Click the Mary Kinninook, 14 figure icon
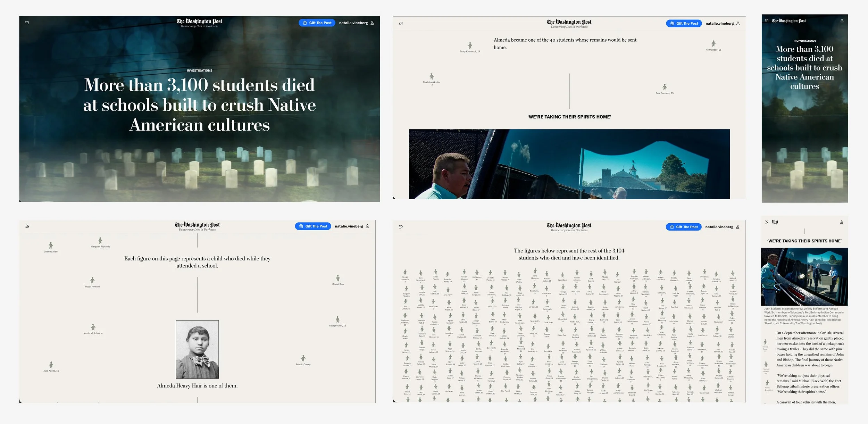The image size is (868, 424). click(x=470, y=45)
